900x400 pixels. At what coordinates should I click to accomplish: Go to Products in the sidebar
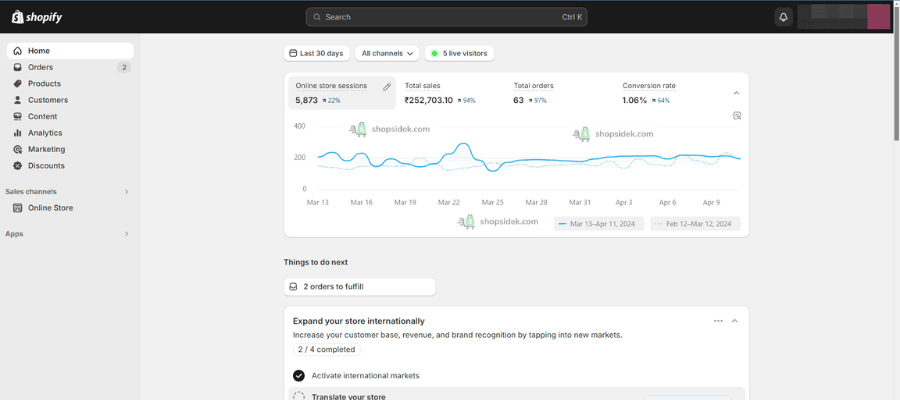(x=44, y=84)
